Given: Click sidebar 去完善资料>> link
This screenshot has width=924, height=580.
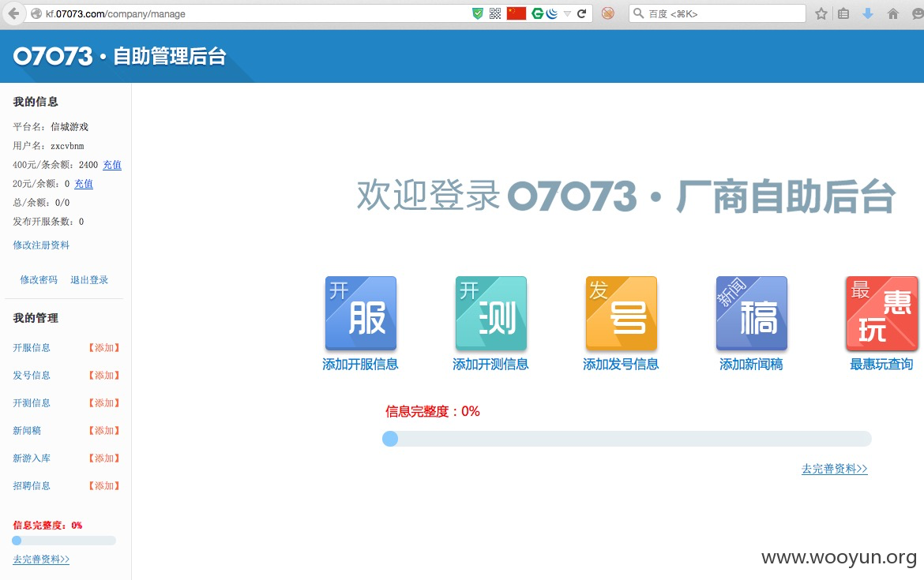Looking at the screenshot, I should tap(41, 559).
